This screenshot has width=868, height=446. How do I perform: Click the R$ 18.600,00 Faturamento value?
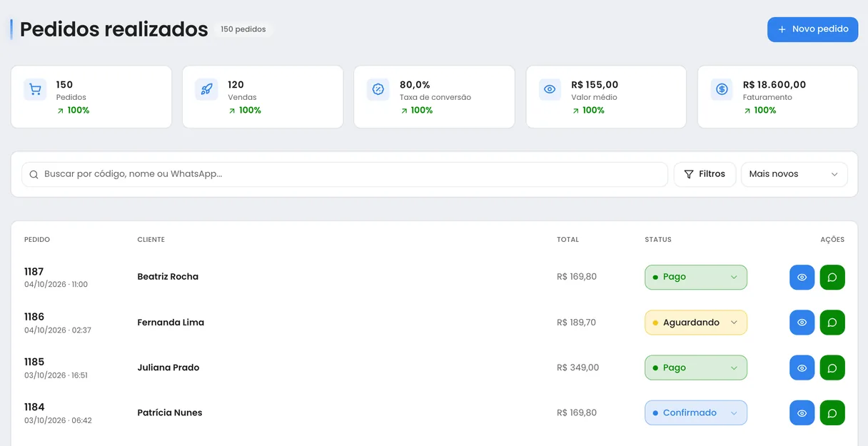coord(774,85)
